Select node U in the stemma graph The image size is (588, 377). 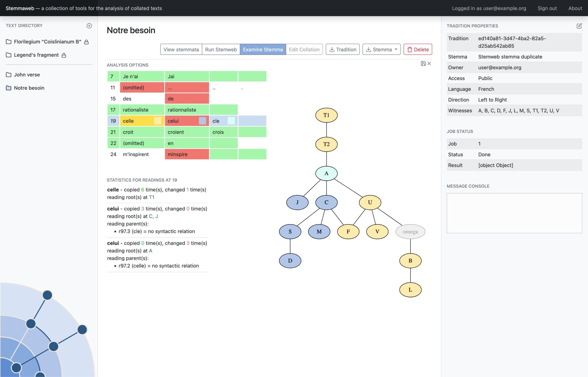(x=370, y=203)
